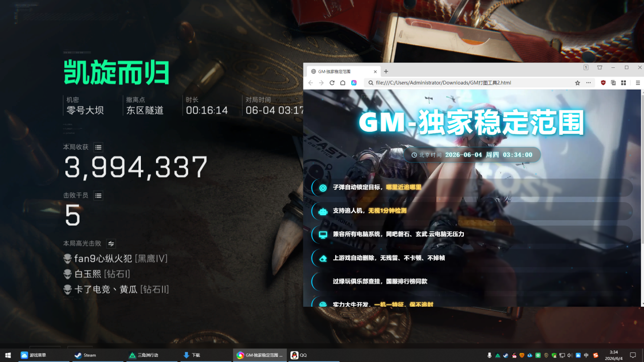Open the copy-pages extension icon
The height and width of the screenshot is (362, 644).
tap(613, 82)
